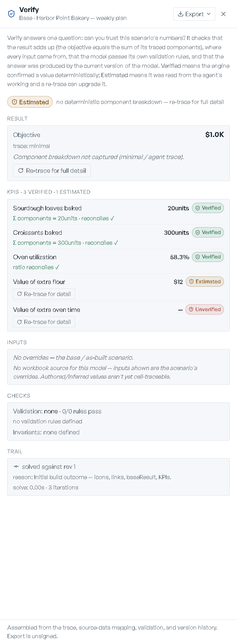The height and width of the screenshot is (644, 237).
Task: Click refresh icon in Re-trace for full detail
Action: tap(21, 171)
